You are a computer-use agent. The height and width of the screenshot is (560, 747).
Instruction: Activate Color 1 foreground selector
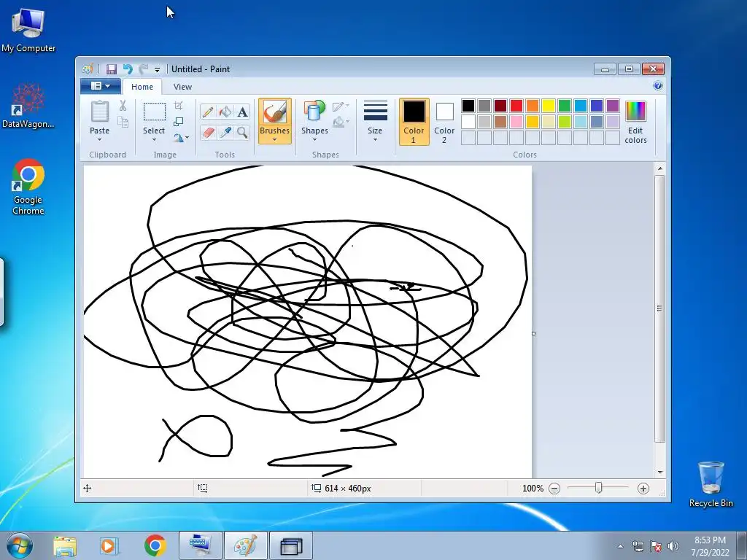(x=414, y=122)
